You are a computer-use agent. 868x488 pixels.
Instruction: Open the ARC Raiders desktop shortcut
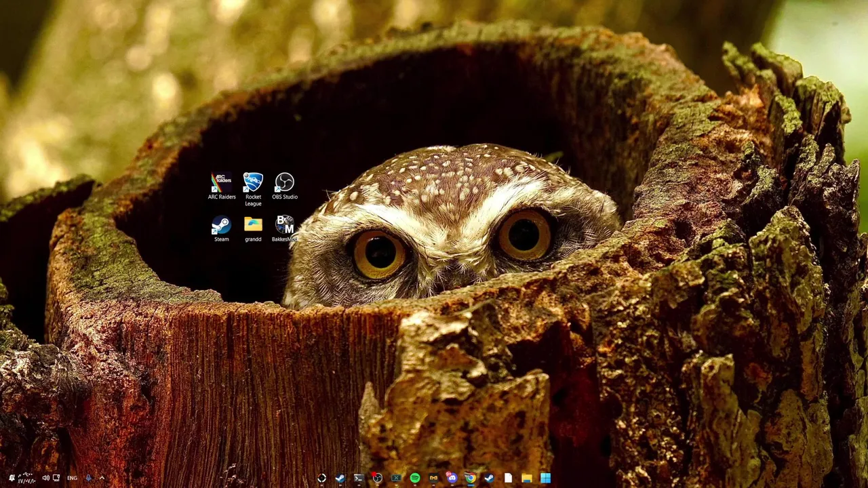pos(222,186)
